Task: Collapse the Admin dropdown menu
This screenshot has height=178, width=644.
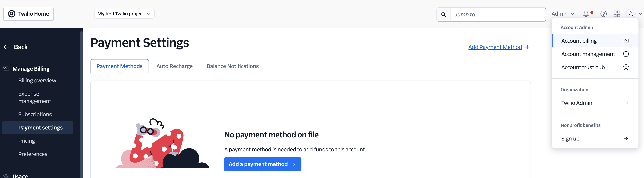Action: [563, 14]
